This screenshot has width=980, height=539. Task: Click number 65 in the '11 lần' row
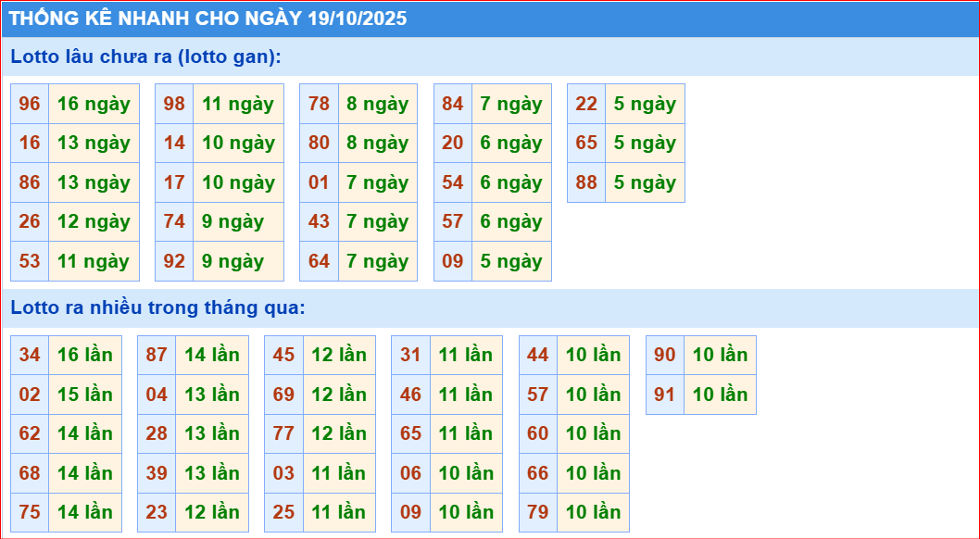tap(410, 433)
